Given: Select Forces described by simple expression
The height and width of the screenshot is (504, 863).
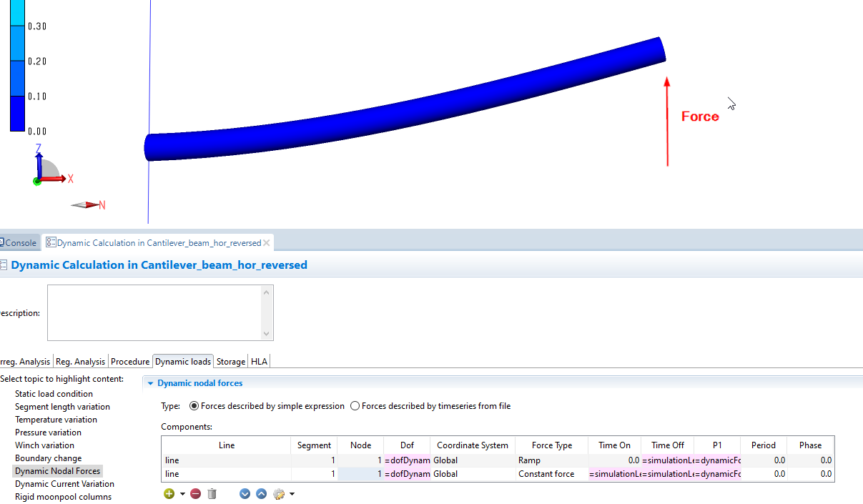Looking at the screenshot, I should (x=194, y=406).
